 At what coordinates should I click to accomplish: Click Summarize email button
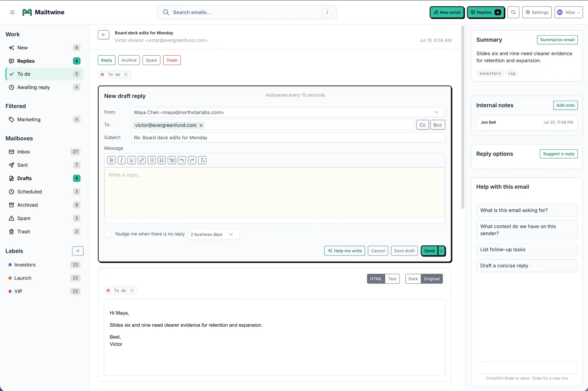557,40
